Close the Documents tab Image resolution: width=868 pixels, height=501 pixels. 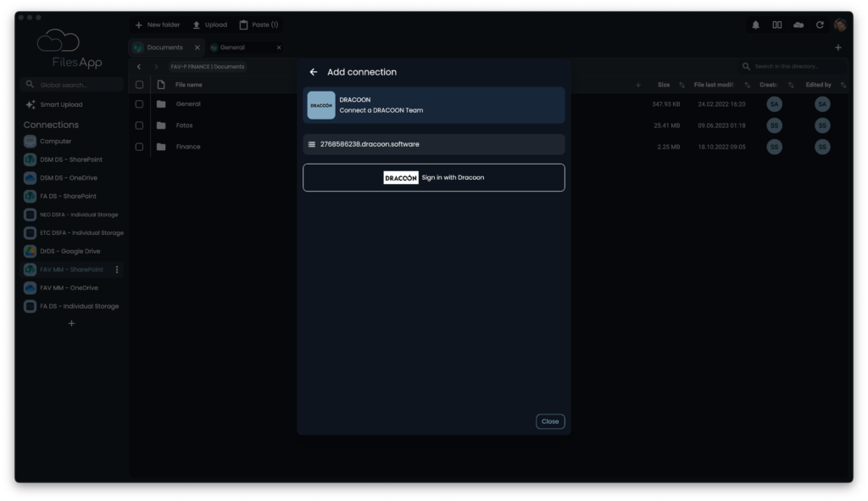[x=197, y=47]
